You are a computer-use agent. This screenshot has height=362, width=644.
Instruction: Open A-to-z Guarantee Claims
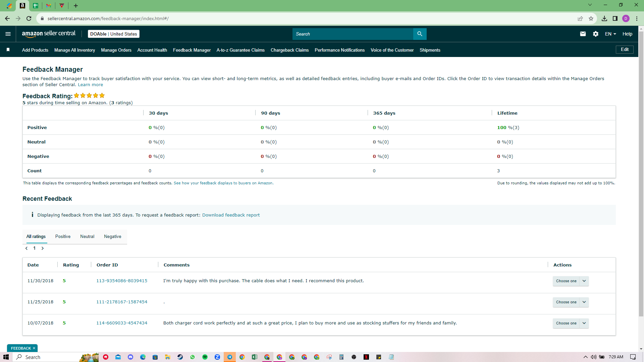(x=240, y=50)
